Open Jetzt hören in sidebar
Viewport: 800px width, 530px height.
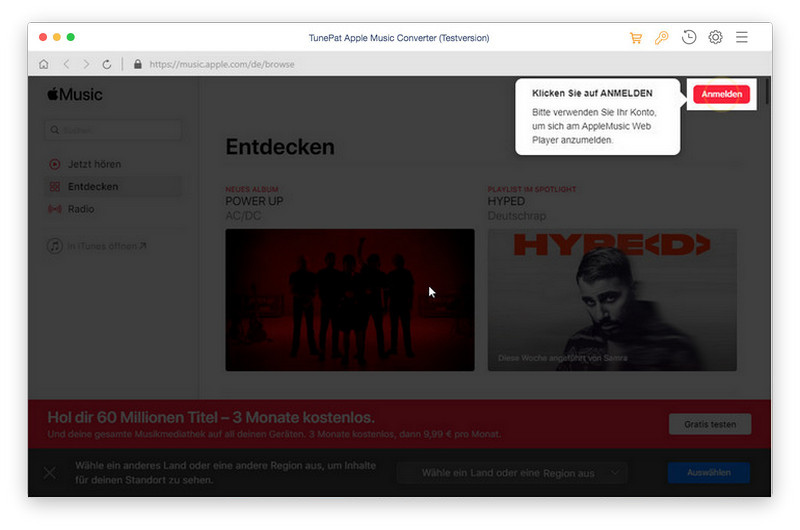pos(113,164)
